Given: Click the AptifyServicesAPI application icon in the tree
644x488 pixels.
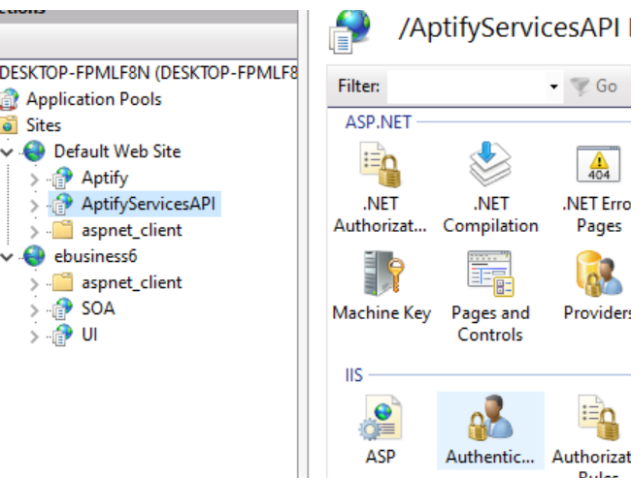Looking at the screenshot, I should pyautogui.click(x=62, y=204).
